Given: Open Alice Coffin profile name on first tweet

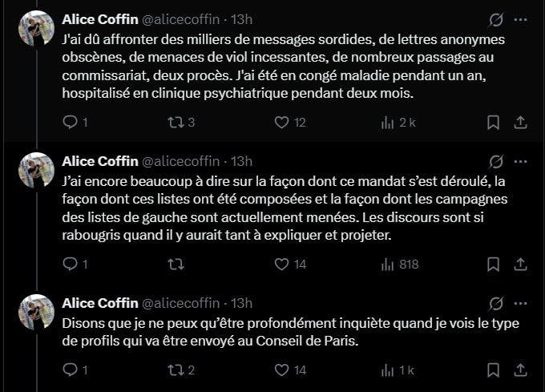Looking at the screenshot, I should [100, 20].
